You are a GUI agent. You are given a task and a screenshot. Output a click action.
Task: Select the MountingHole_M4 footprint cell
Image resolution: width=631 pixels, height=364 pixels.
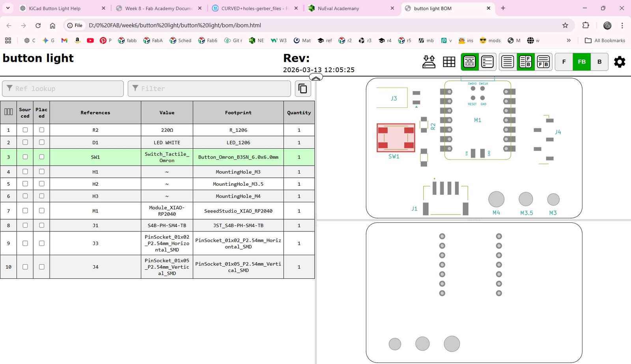pyautogui.click(x=238, y=196)
